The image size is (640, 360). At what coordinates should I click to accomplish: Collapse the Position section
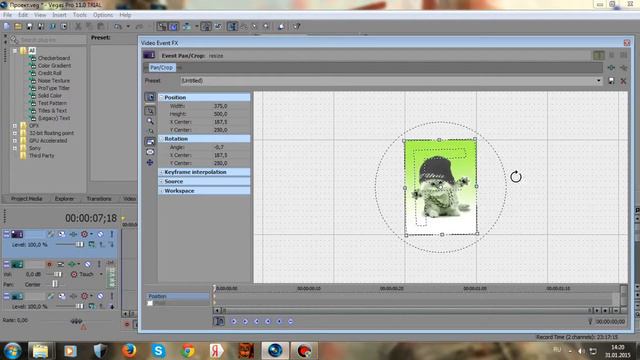click(x=162, y=98)
